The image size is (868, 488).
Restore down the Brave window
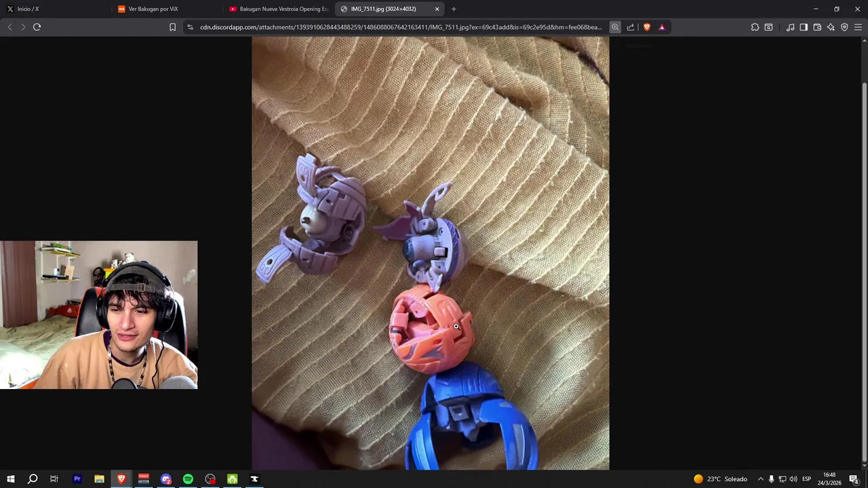click(836, 9)
